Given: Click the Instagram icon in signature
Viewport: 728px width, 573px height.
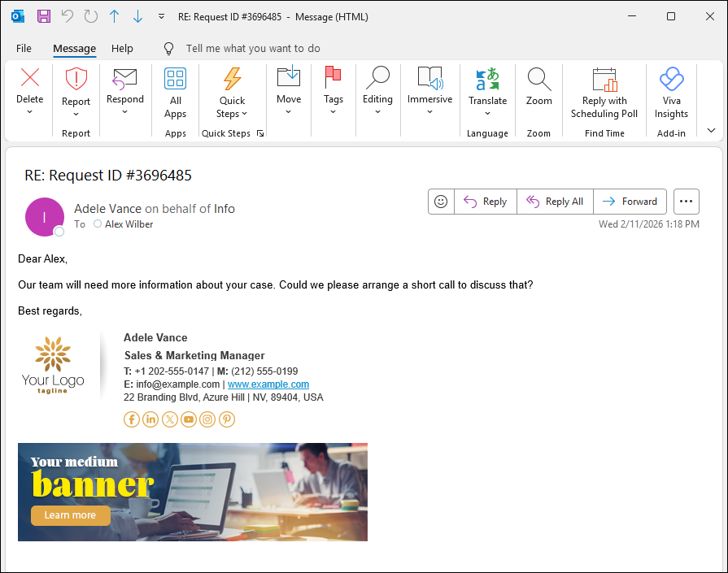Looking at the screenshot, I should (207, 419).
